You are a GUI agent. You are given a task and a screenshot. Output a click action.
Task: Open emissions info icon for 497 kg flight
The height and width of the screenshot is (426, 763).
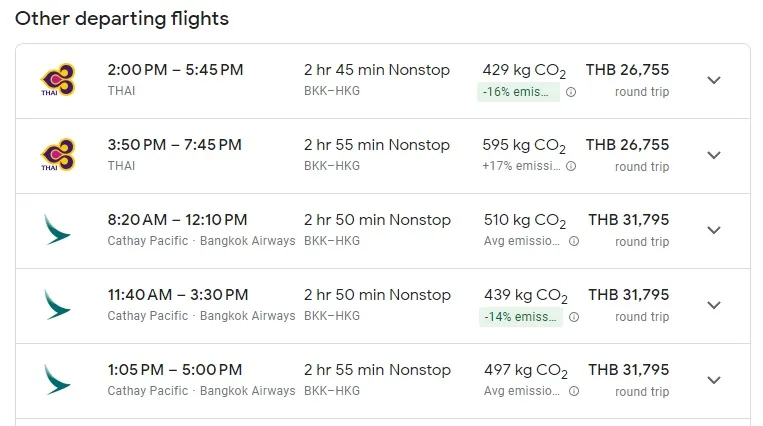click(x=574, y=391)
